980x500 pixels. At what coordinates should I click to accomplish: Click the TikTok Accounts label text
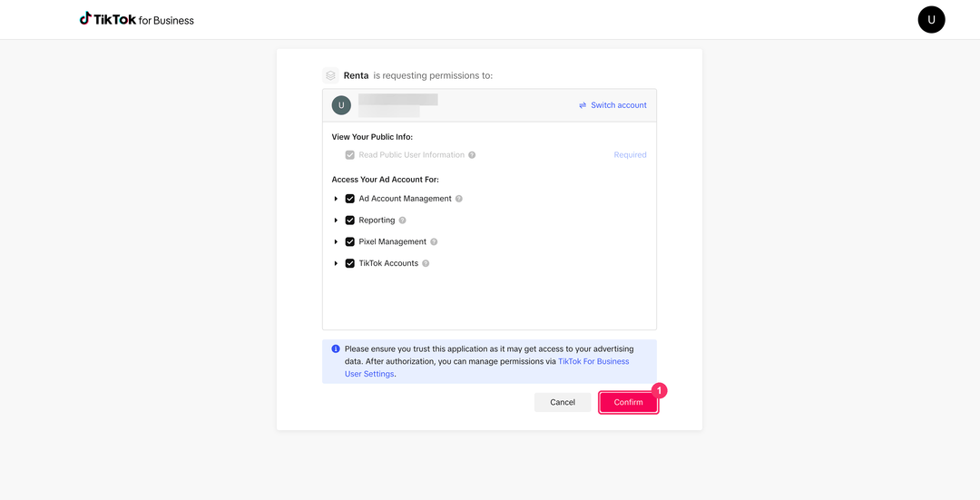click(388, 263)
